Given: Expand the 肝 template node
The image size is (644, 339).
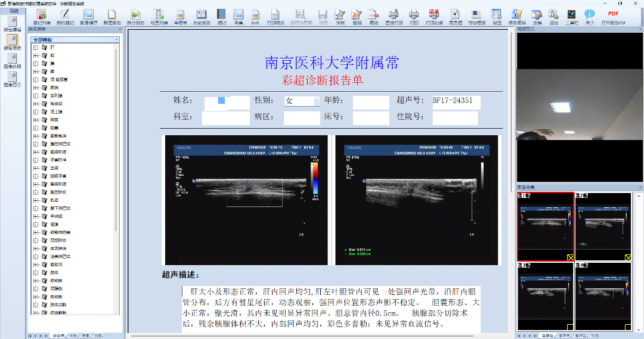Looking at the screenshot, I should 36,48.
